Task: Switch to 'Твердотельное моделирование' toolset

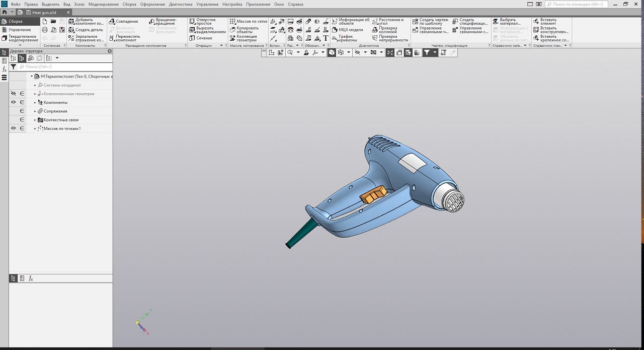Action: tap(23, 38)
